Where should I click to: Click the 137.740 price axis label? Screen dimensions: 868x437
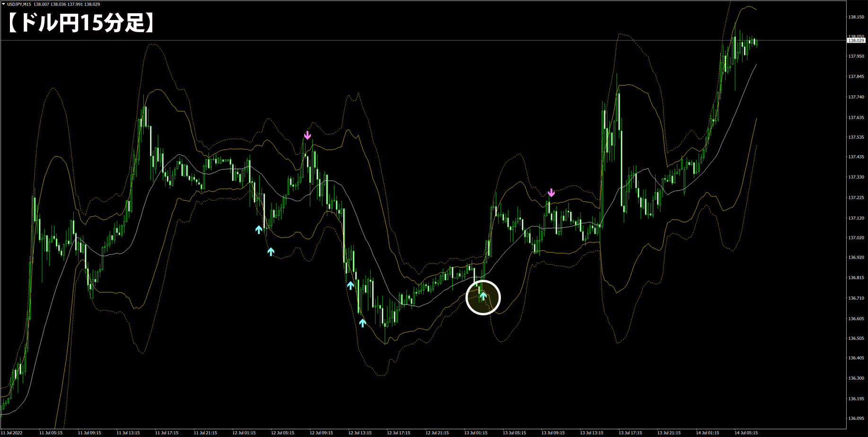856,97
